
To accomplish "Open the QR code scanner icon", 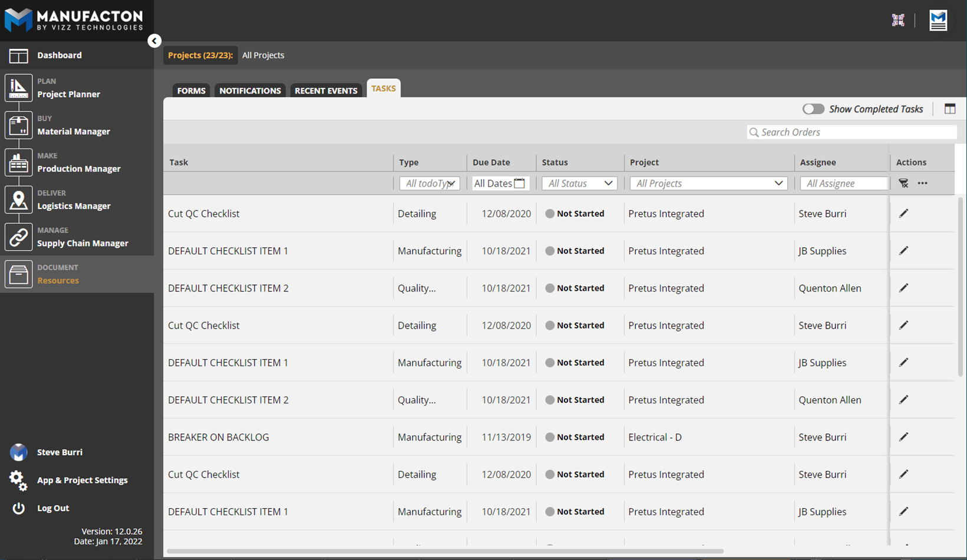I will coord(897,21).
